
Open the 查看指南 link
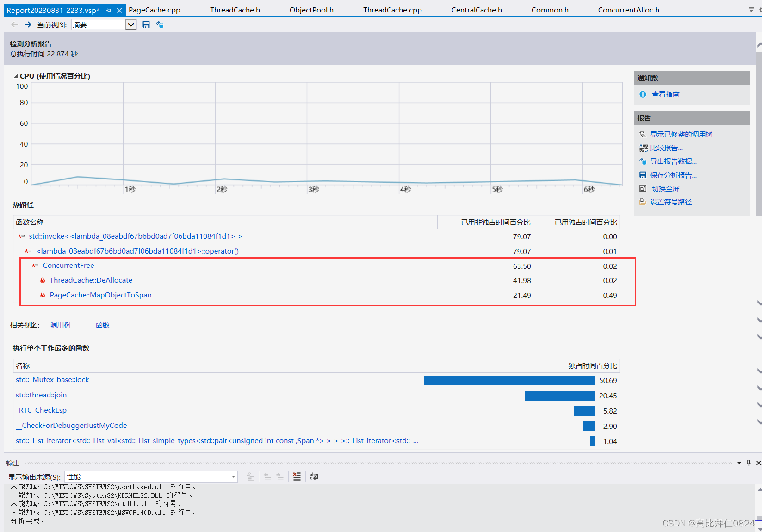click(x=666, y=94)
